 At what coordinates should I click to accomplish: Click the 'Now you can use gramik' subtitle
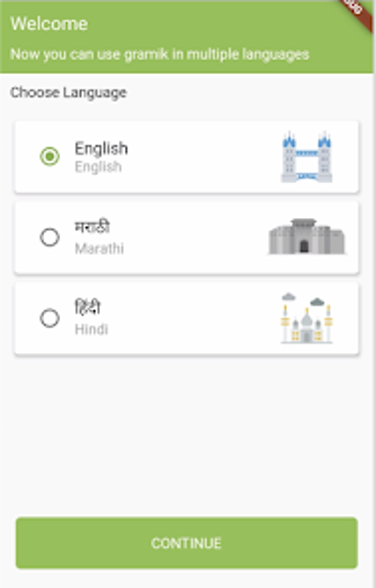pyautogui.click(x=160, y=54)
